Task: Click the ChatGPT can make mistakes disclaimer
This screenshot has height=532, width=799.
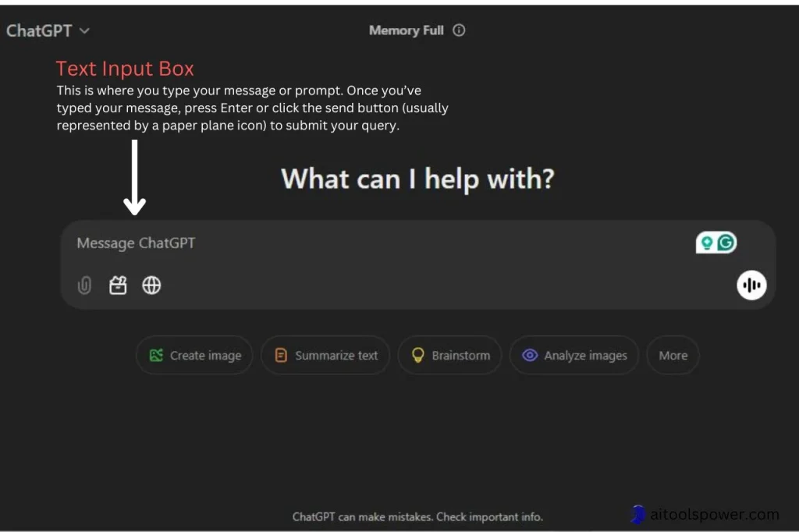Action: [x=417, y=516]
